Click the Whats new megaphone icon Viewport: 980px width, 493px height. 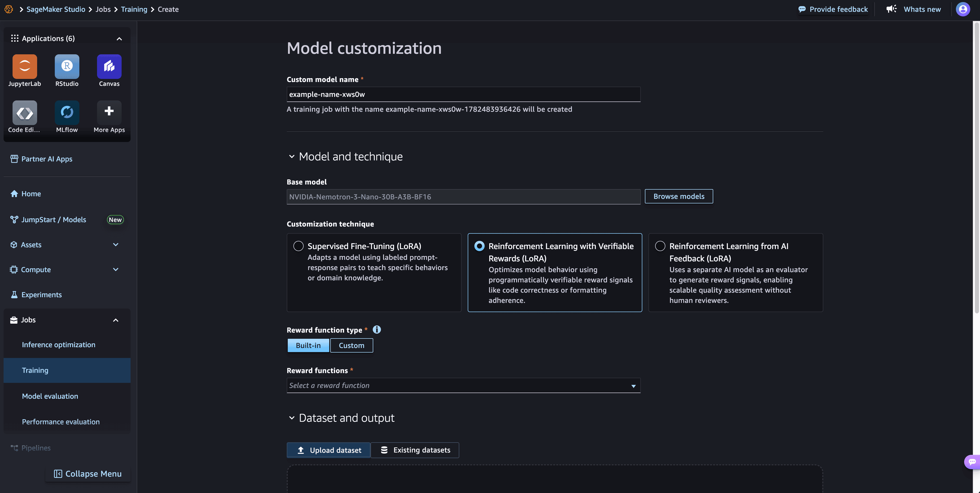click(891, 9)
